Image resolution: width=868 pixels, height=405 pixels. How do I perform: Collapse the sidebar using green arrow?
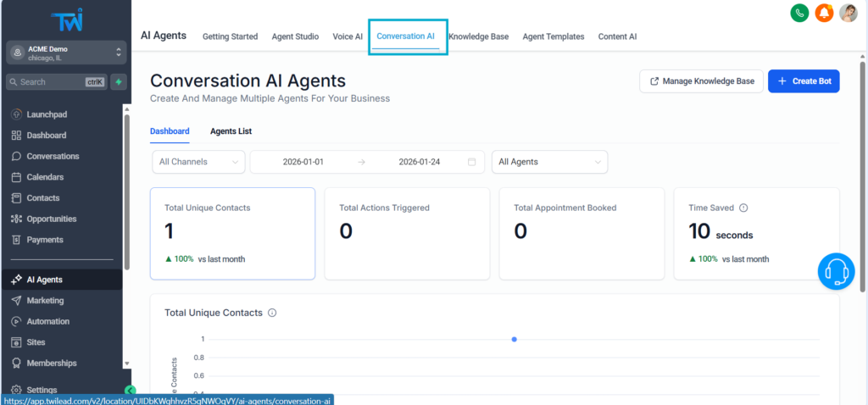point(130,391)
